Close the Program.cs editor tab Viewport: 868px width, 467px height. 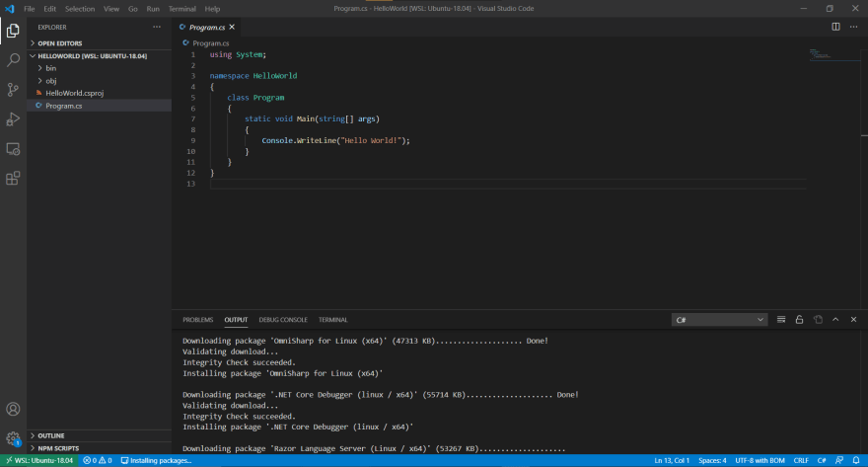pyautogui.click(x=232, y=27)
